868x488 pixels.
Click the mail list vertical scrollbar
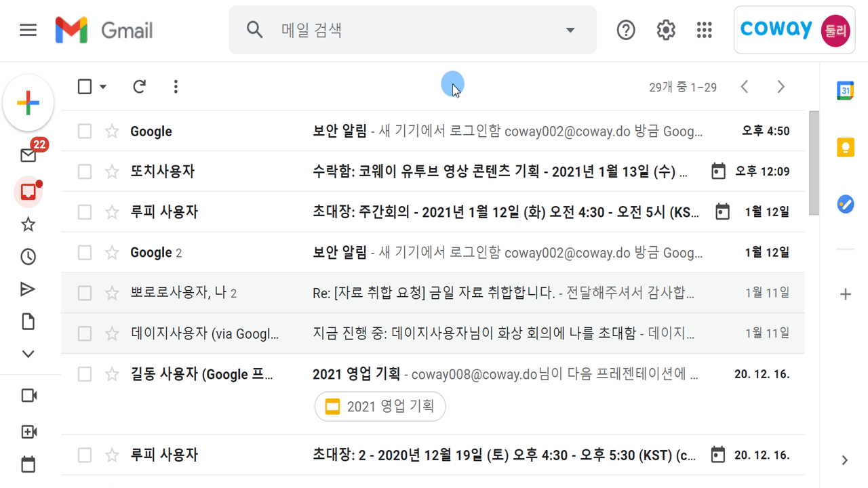pos(814,163)
